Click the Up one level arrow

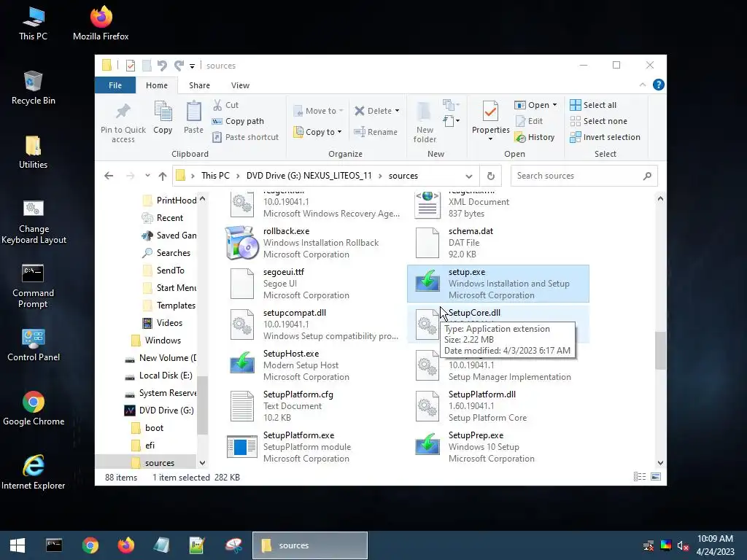point(163,176)
